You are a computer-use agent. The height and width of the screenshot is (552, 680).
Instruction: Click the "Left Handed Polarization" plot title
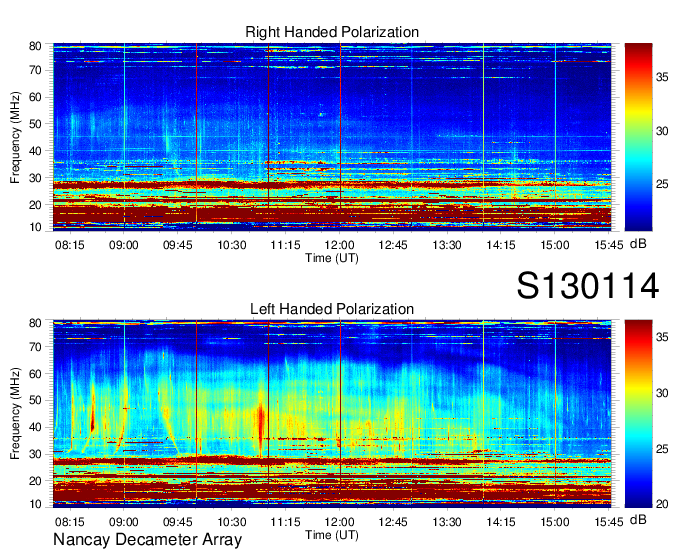[x=332, y=309]
